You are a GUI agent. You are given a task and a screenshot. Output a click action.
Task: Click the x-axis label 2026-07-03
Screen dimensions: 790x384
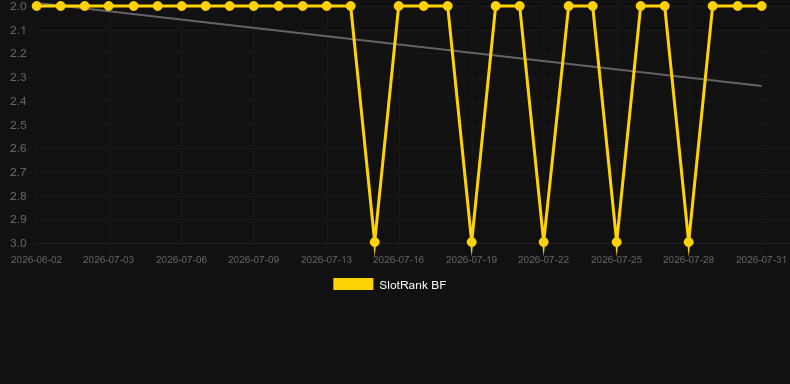pos(109,260)
